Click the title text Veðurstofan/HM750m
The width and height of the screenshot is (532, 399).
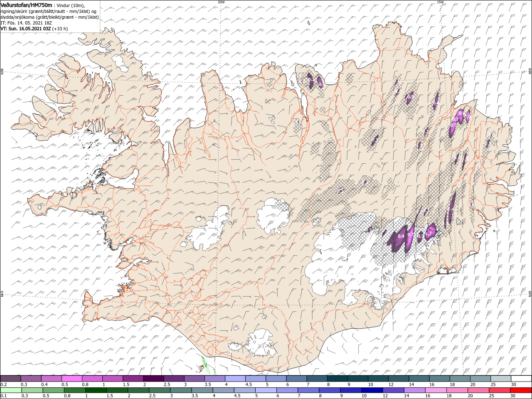coord(27,5)
